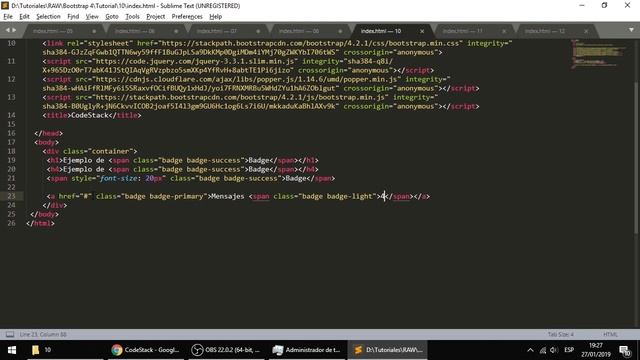Open the Edit menu
Screen dimensions: 640x360
pos(24,17)
